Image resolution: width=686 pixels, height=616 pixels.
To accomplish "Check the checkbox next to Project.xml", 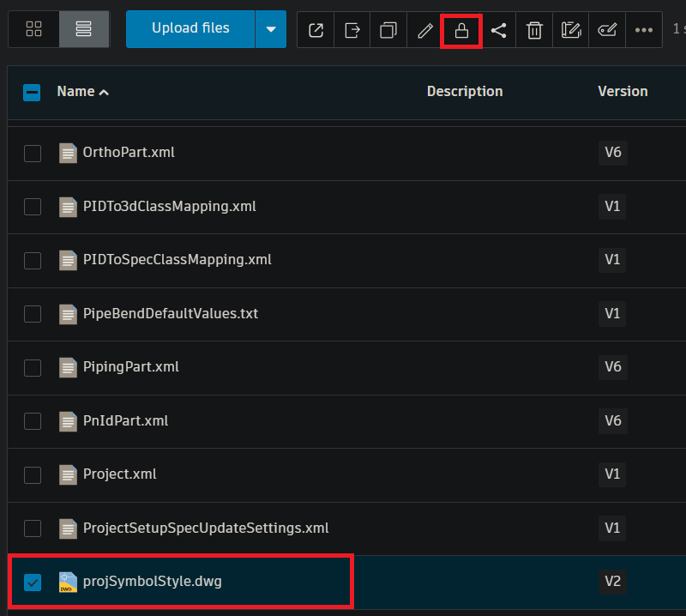I will click(x=33, y=474).
